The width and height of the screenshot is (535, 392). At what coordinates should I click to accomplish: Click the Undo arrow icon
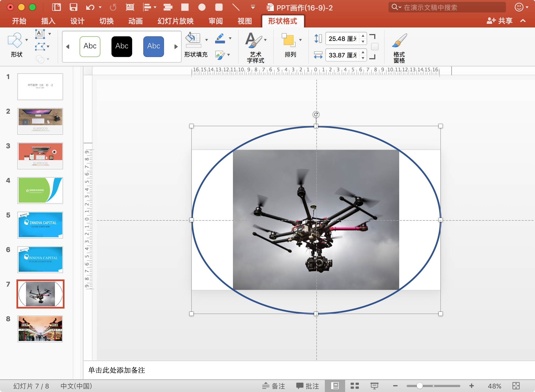[x=90, y=7]
